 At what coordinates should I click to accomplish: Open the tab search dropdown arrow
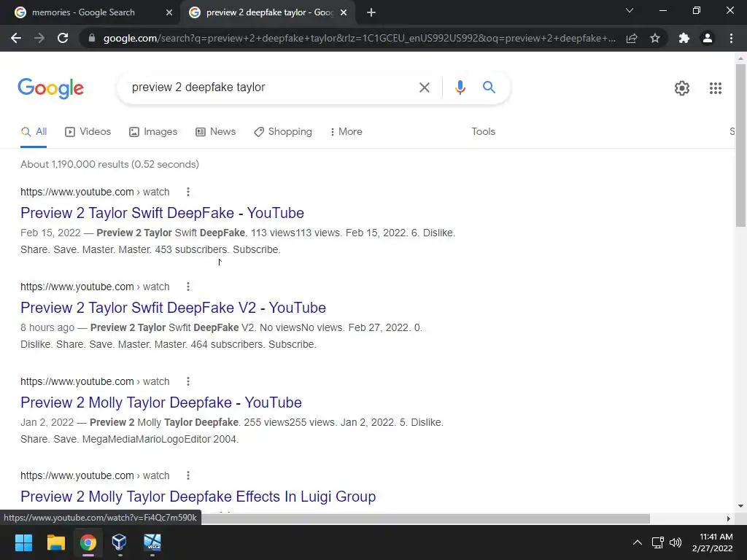(x=630, y=10)
